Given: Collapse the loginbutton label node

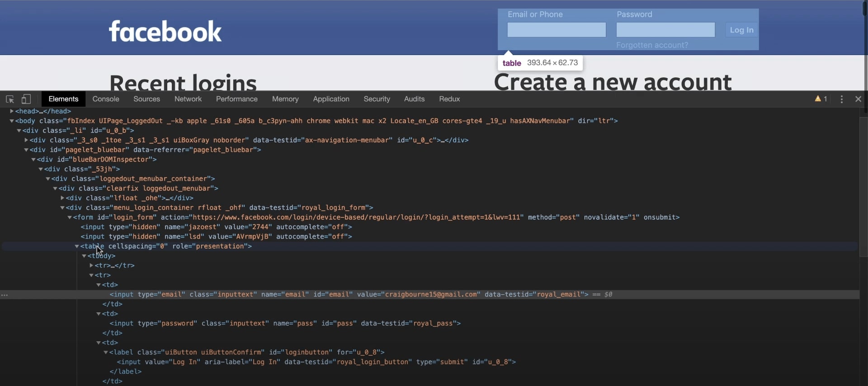Looking at the screenshot, I should point(106,353).
